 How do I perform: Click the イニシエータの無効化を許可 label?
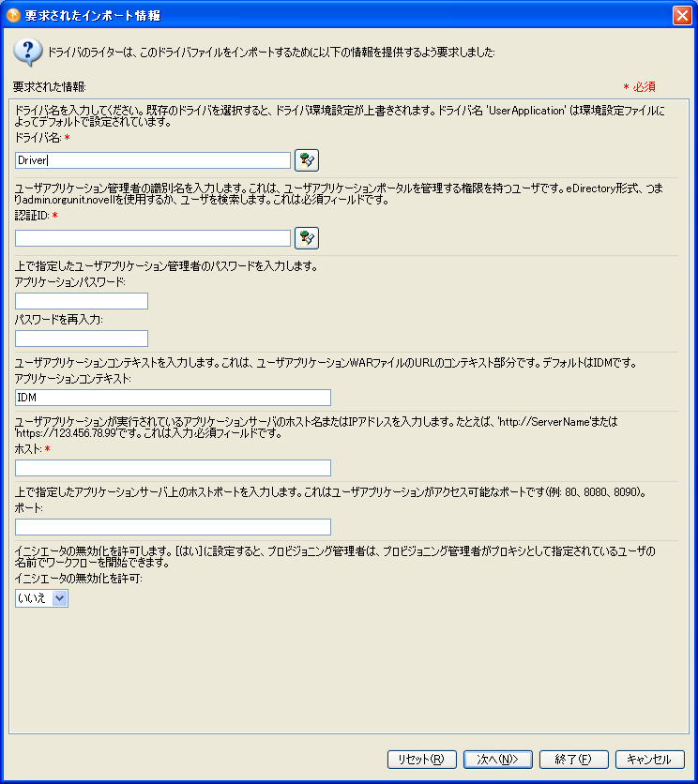point(79,579)
